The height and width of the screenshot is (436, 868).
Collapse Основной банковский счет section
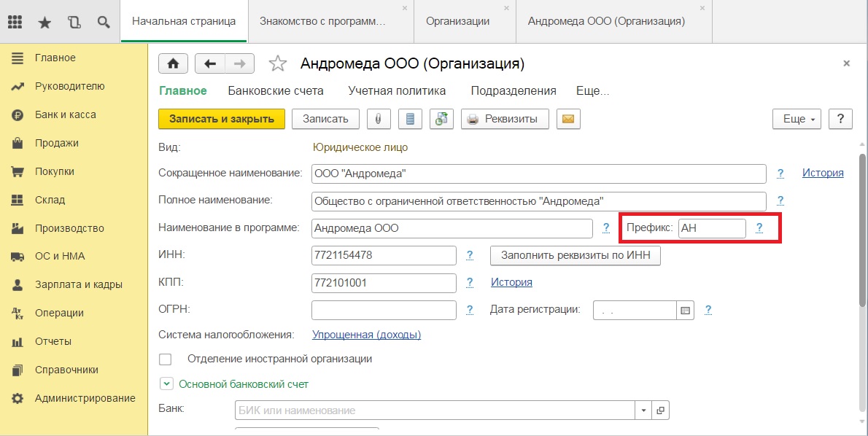tap(166, 384)
